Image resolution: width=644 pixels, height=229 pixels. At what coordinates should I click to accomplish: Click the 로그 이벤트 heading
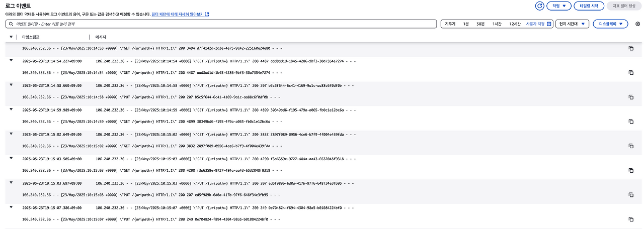coord(18,5)
